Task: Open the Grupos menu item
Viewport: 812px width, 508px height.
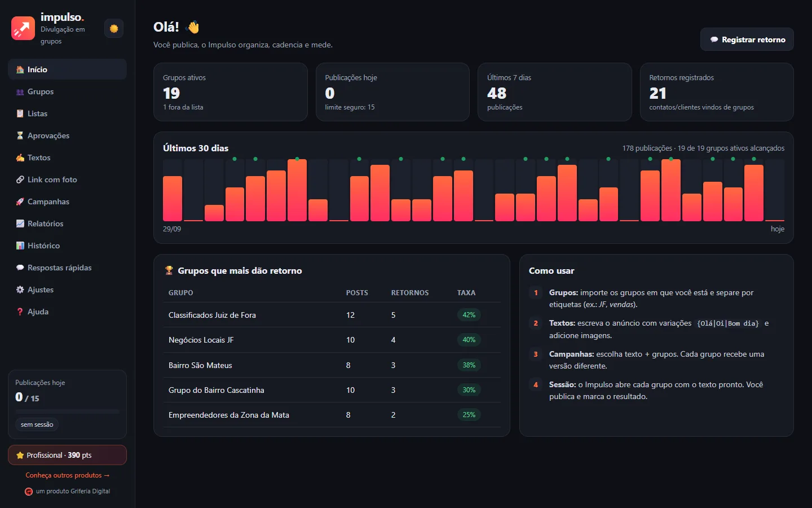Action: pyautogui.click(x=67, y=91)
